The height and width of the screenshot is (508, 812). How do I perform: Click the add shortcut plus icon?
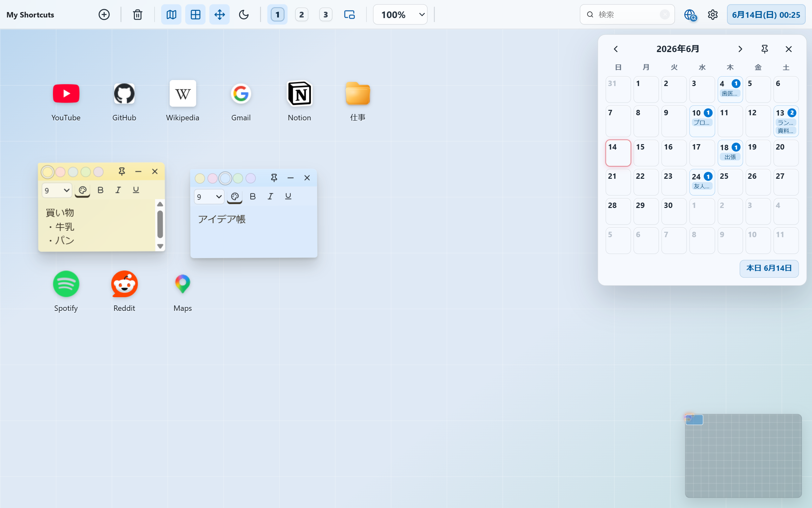[104, 15]
